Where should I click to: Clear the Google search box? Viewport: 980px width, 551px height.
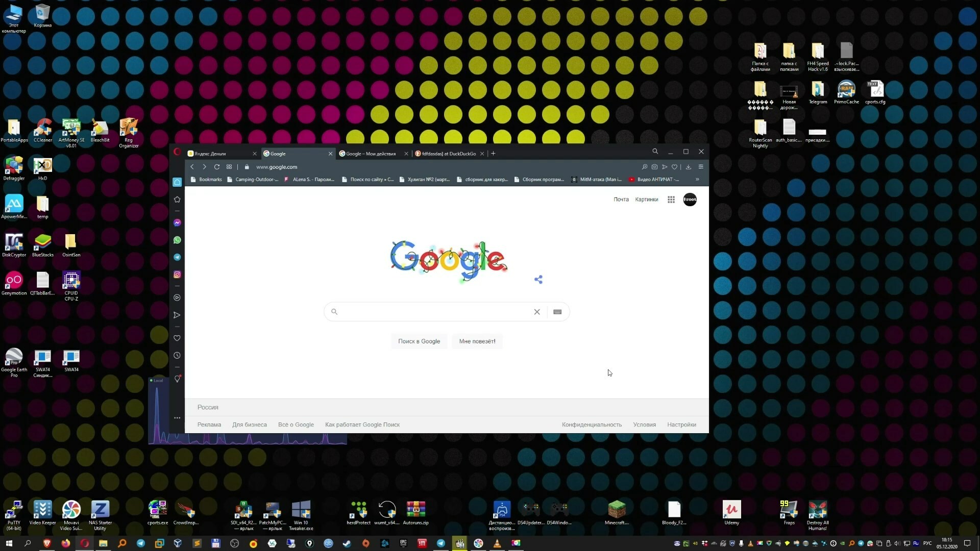(x=537, y=312)
